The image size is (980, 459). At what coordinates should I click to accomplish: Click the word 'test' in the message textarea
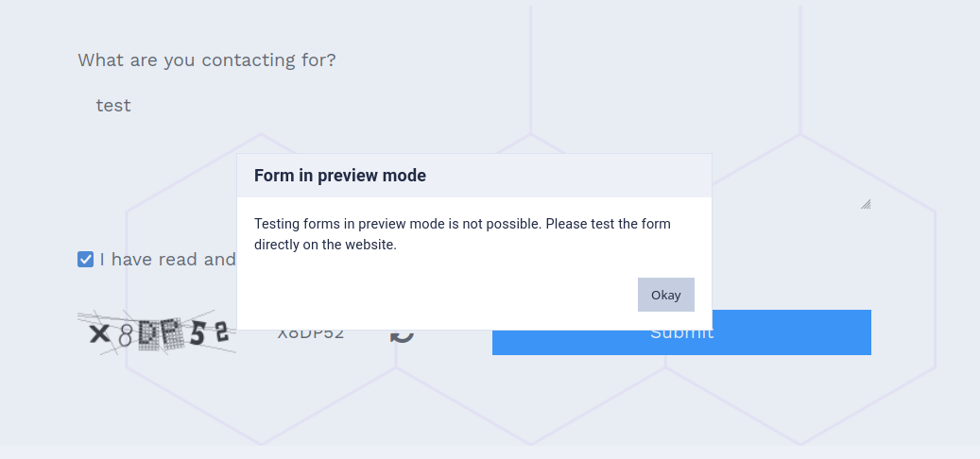(x=113, y=106)
